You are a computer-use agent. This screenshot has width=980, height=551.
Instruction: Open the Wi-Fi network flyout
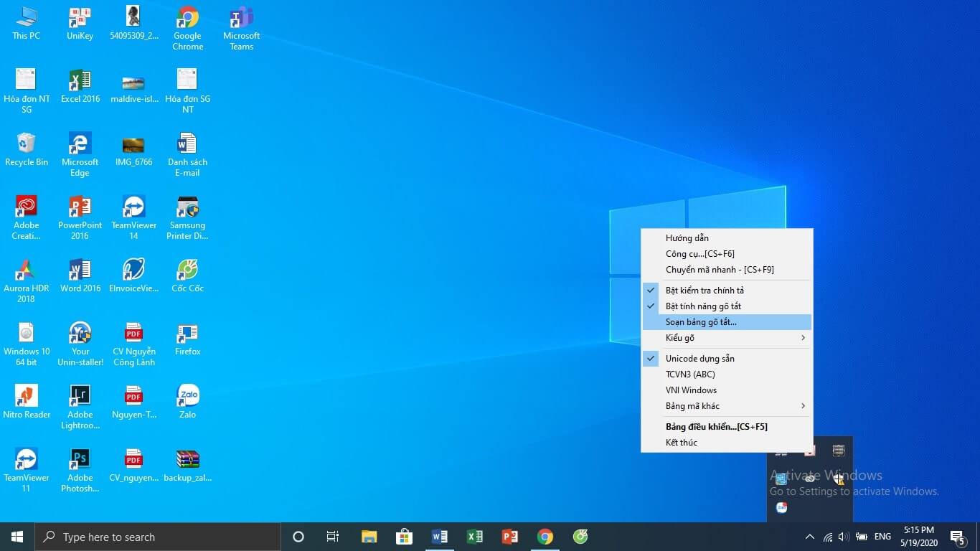point(828,537)
